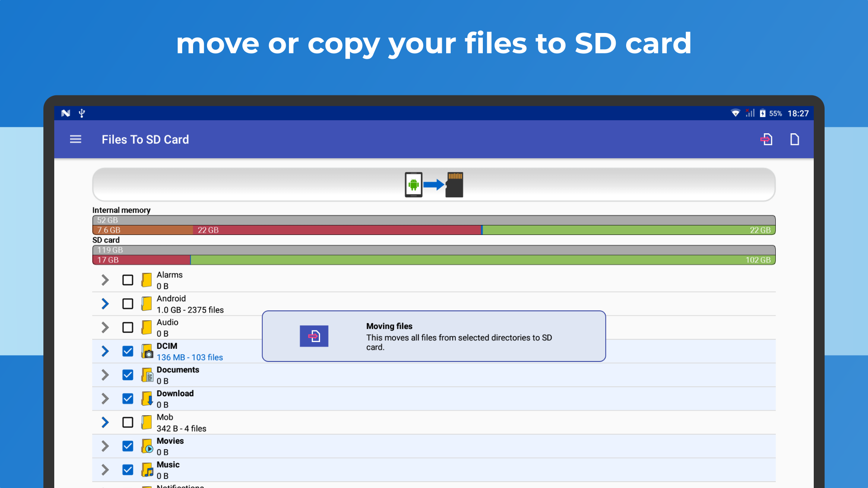This screenshot has height=488, width=868.
Task: Expand the Movies folder chevron
Action: (105, 446)
